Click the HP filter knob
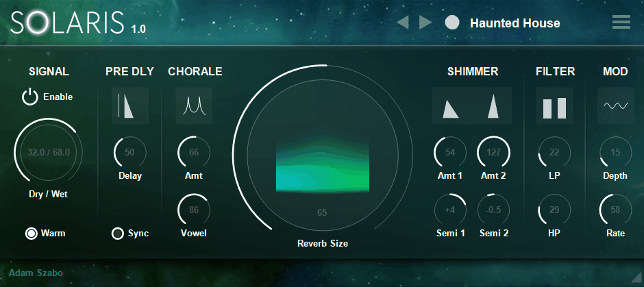The height and width of the screenshot is (287, 644). [x=554, y=210]
